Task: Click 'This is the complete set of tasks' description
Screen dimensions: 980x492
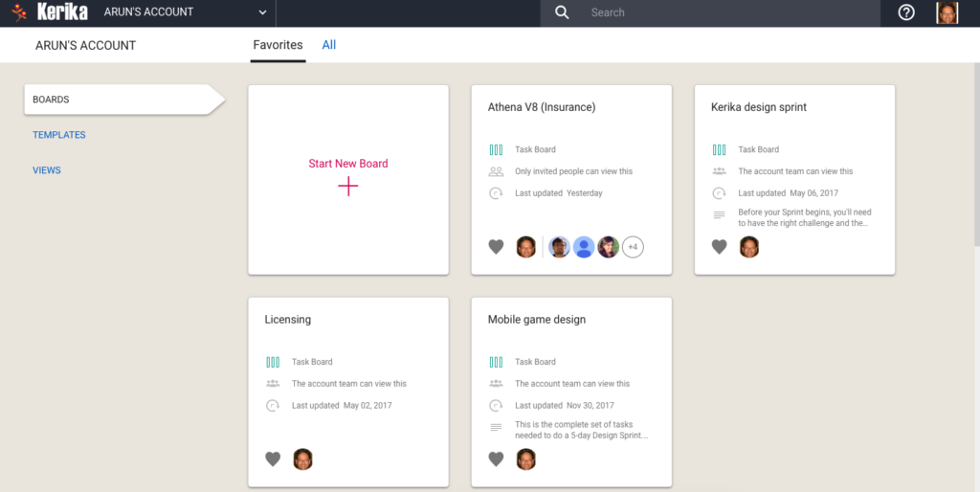Action: [581, 430]
